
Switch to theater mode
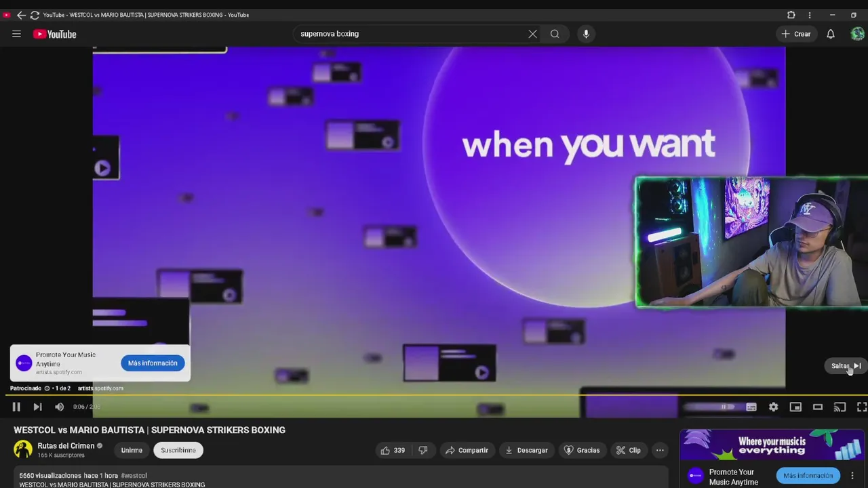point(818,407)
